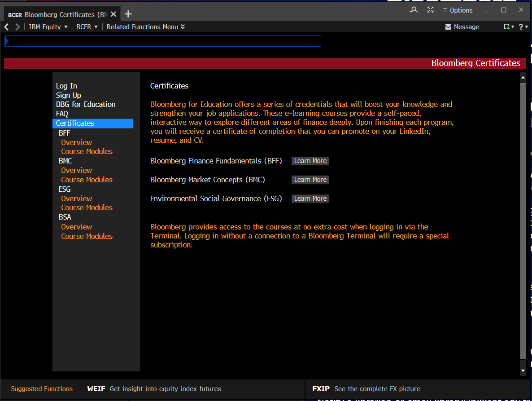Click Learn More for Bloomberg Market Concepts

[310, 180]
